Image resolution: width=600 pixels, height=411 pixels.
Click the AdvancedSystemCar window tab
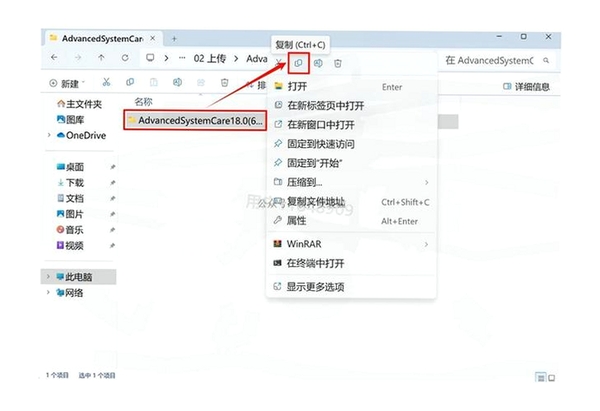103,38
